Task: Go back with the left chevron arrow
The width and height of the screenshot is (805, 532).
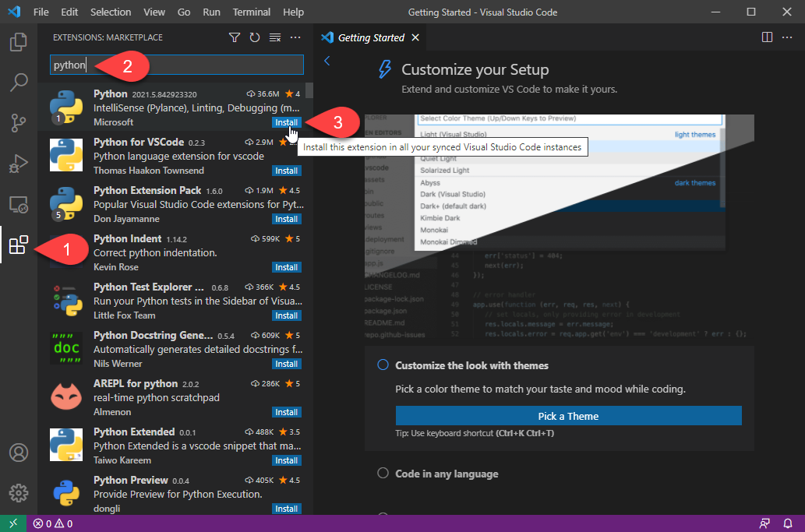Action: click(327, 61)
